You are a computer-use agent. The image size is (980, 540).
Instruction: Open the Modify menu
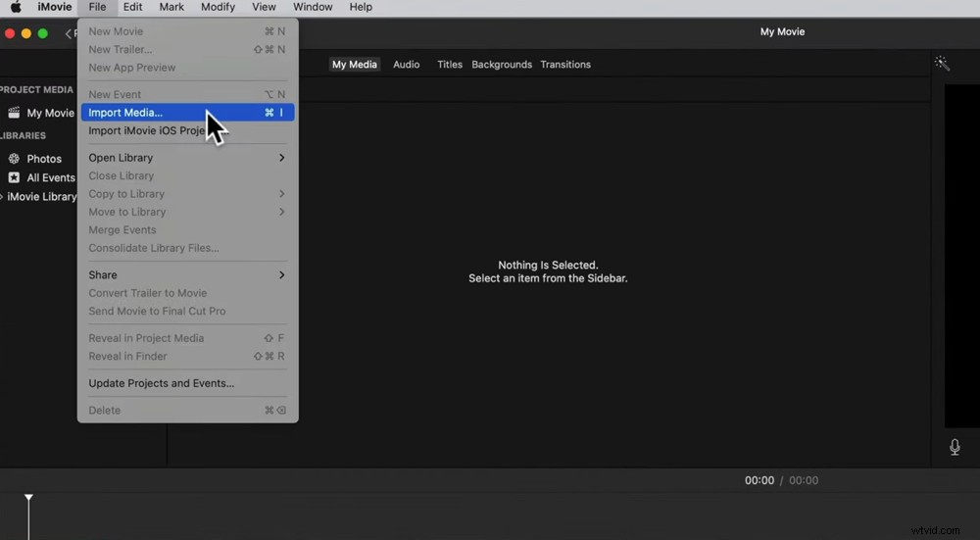(x=218, y=7)
